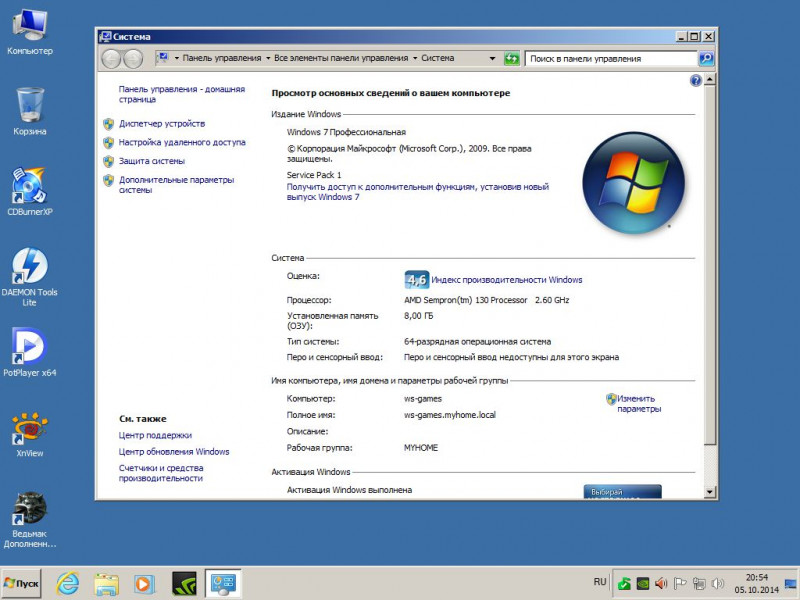The width and height of the screenshot is (800, 600).
Task: Open the CDBurnerXP desktop icon
Action: pos(29,188)
